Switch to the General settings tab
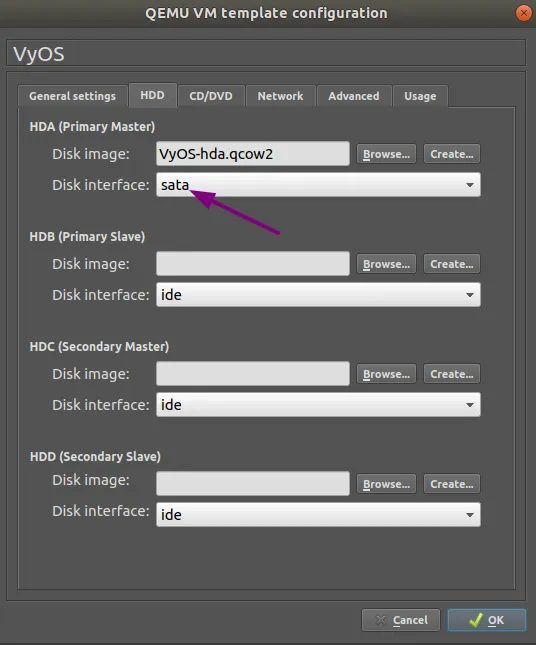Viewport: 536px width, 645px height. (72, 96)
